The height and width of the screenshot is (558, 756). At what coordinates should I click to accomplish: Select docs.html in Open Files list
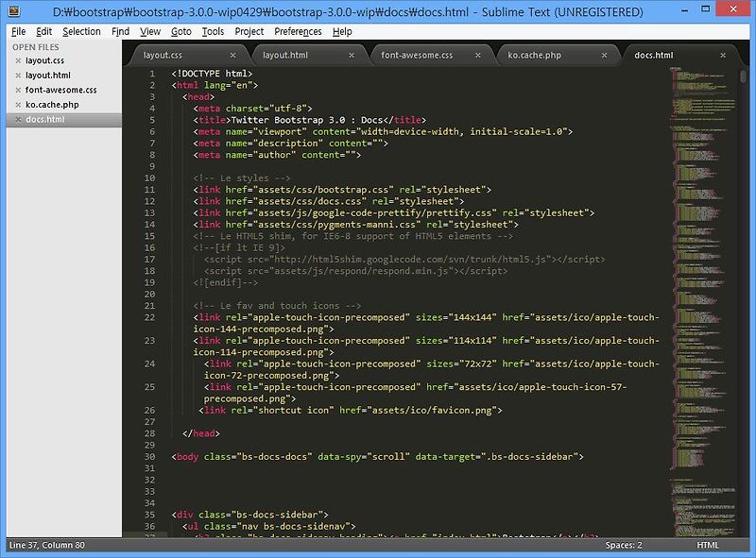coord(44,120)
